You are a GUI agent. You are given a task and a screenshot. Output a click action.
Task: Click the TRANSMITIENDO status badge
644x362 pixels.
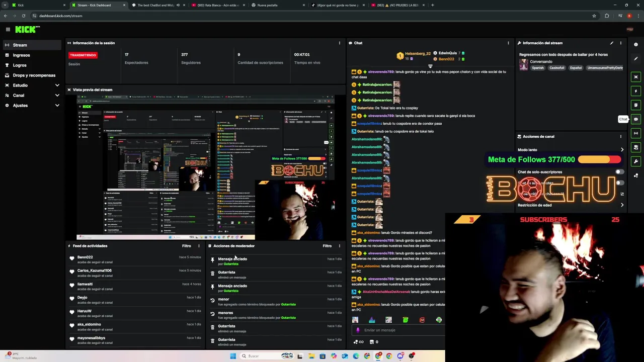[x=83, y=55]
